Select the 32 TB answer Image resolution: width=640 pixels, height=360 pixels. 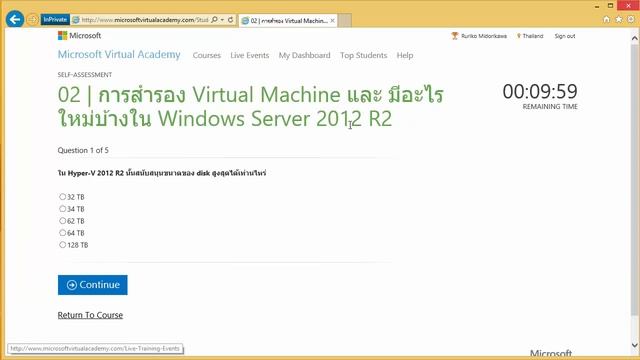click(62, 197)
